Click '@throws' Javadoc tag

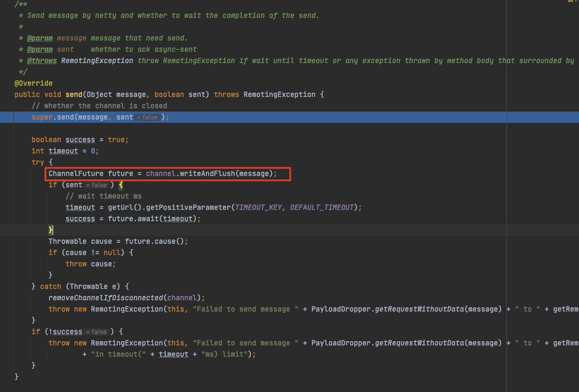pyautogui.click(x=42, y=61)
